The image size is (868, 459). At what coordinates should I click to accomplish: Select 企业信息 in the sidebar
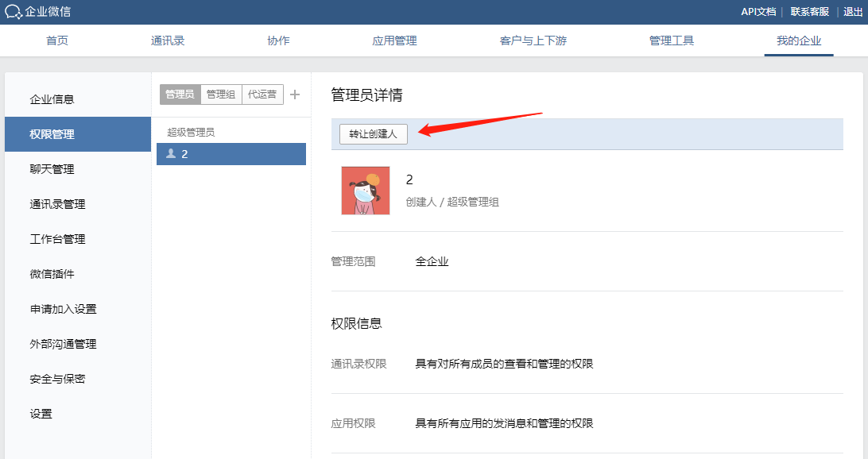[x=52, y=99]
